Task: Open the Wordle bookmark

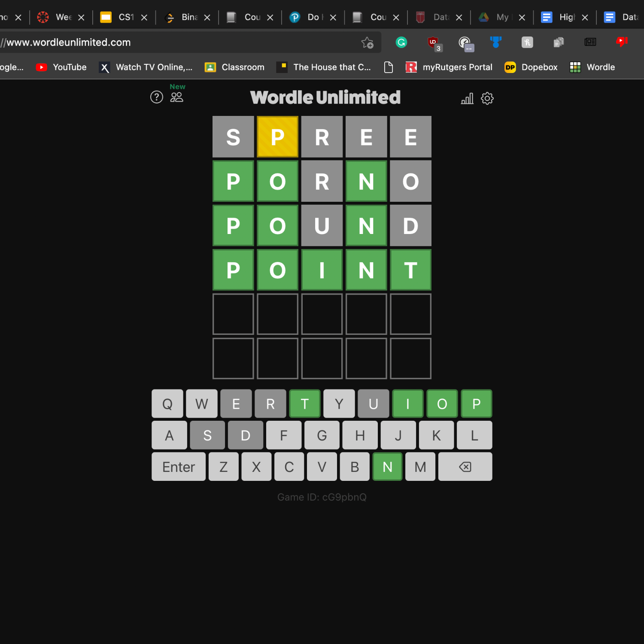Action: coord(592,67)
